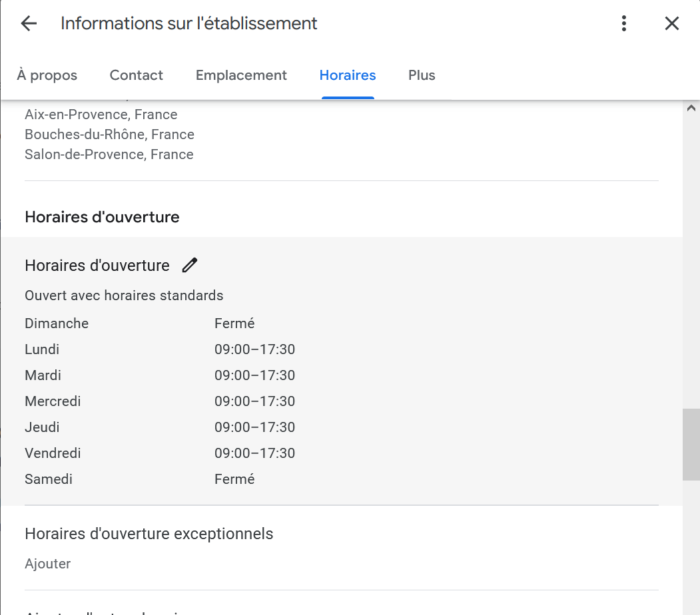
Task: Select the Horaires d'ouverture exceptionnels heading
Action: tap(149, 534)
